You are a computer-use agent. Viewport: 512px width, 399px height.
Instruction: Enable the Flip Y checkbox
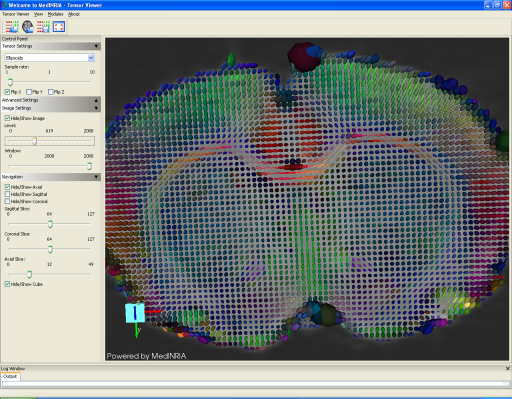[29, 92]
